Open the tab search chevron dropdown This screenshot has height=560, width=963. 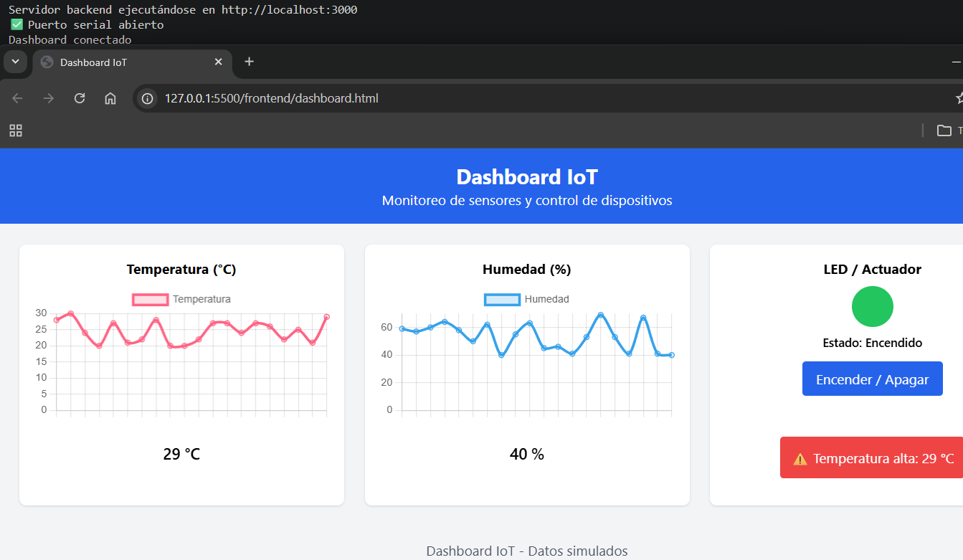click(15, 62)
